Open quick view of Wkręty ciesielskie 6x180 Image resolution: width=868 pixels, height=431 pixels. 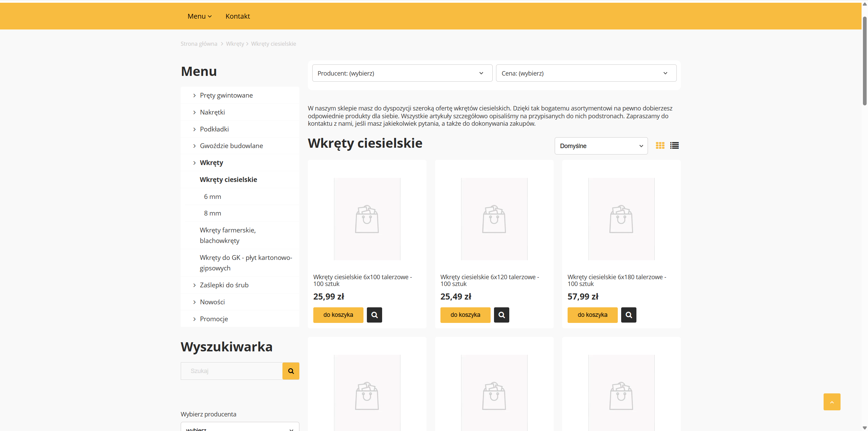628,315
